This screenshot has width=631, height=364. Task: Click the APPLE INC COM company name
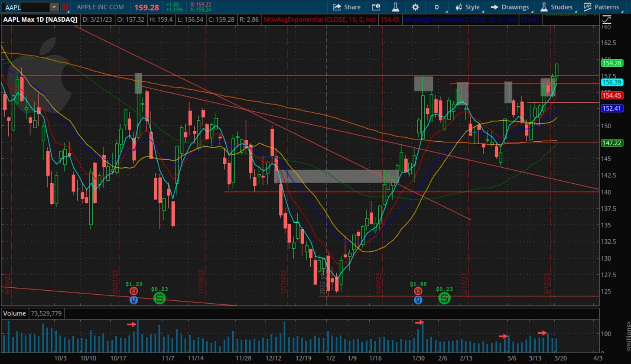coord(100,7)
